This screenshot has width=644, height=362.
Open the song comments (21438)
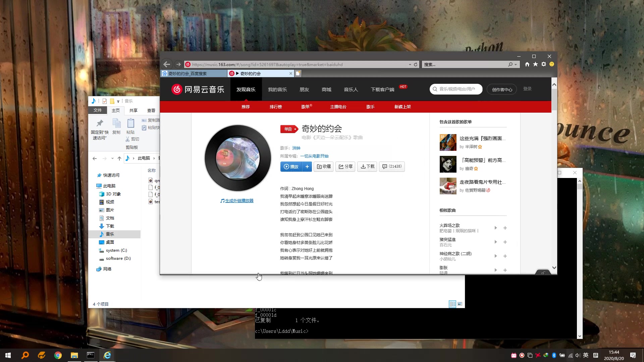tap(392, 167)
